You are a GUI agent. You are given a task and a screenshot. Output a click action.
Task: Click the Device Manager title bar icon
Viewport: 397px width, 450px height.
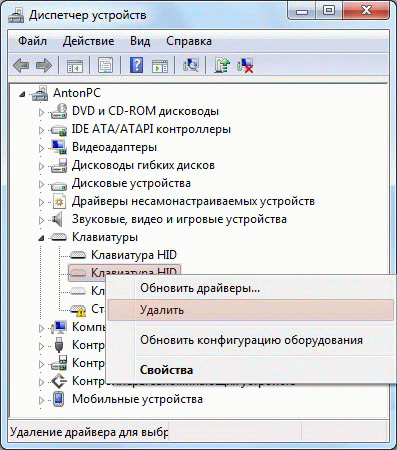[x=16, y=15]
